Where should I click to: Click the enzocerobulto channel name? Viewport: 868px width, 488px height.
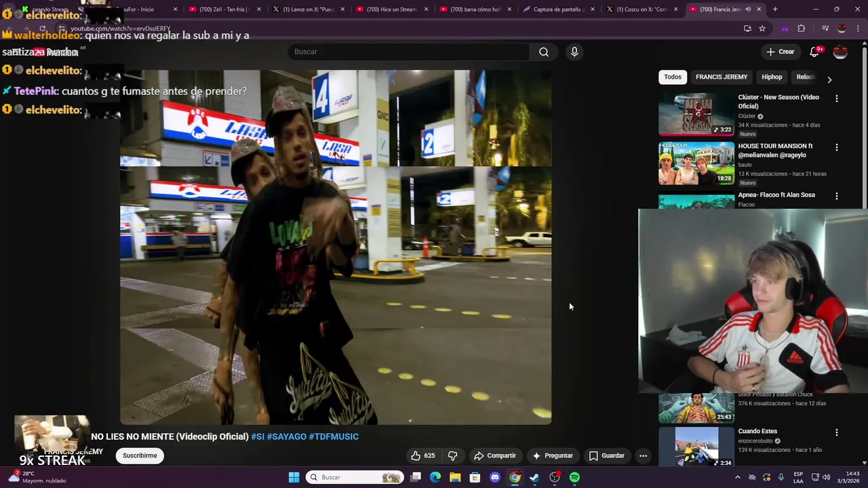(x=755, y=441)
